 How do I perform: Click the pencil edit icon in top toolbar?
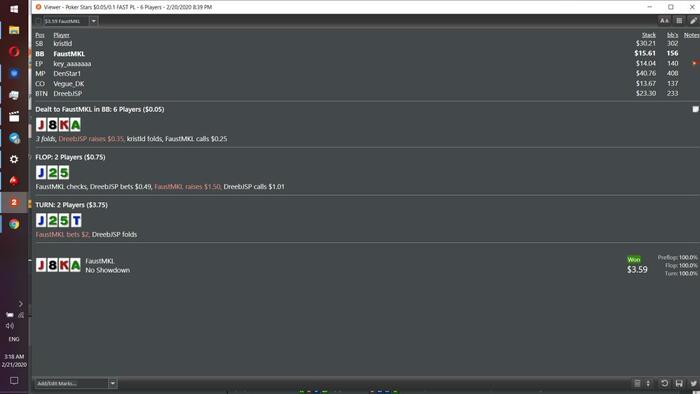pos(693,21)
